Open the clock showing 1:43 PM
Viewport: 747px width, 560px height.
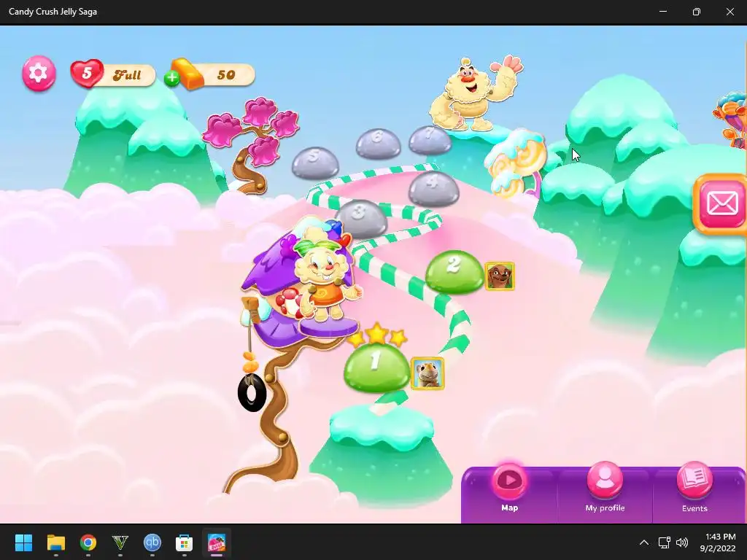pyautogui.click(x=718, y=542)
